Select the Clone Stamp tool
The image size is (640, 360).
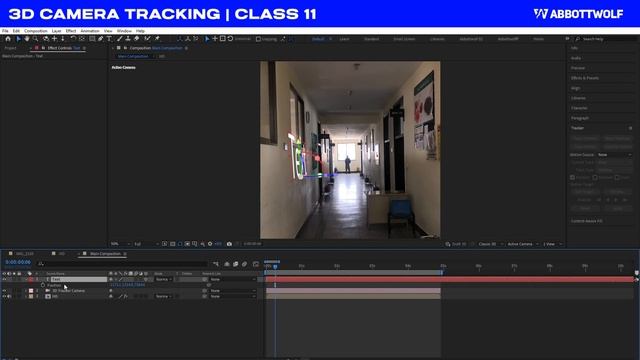[128, 39]
